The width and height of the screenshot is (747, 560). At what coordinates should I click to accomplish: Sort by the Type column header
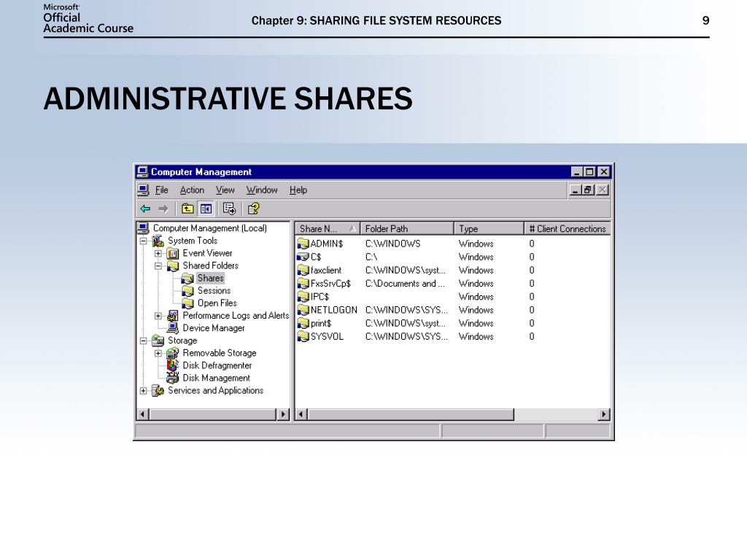tap(489, 228)
